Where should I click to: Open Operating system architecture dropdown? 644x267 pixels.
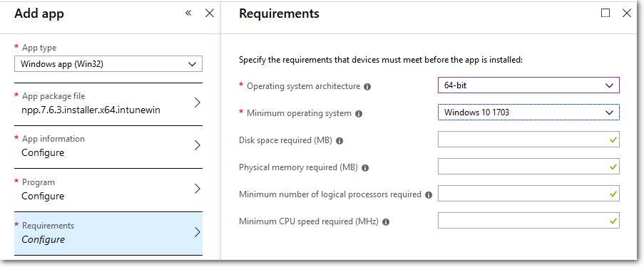click(x=528, y=85)
